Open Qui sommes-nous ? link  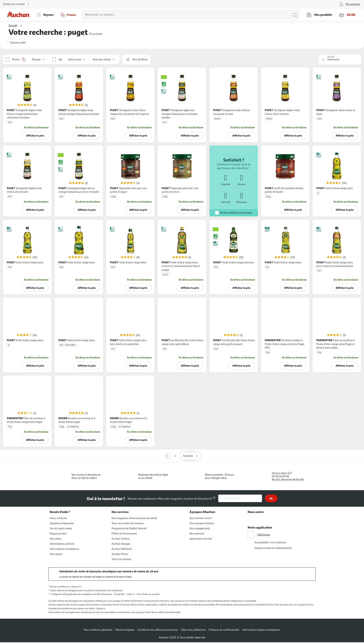(x=201, y=518)
